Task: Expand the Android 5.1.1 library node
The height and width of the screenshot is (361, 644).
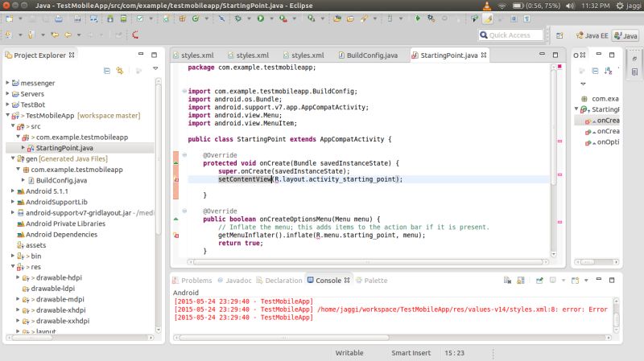Action: 13,191
